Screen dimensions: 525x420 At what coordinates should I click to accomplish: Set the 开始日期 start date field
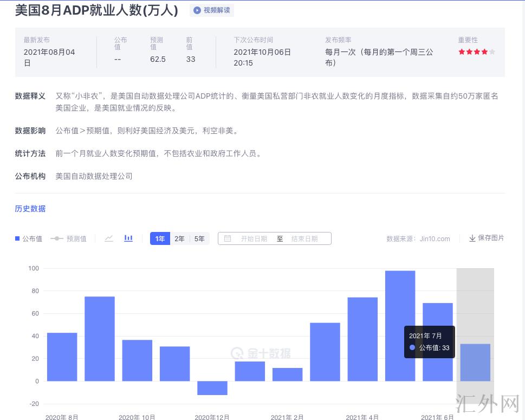(254, 238)
